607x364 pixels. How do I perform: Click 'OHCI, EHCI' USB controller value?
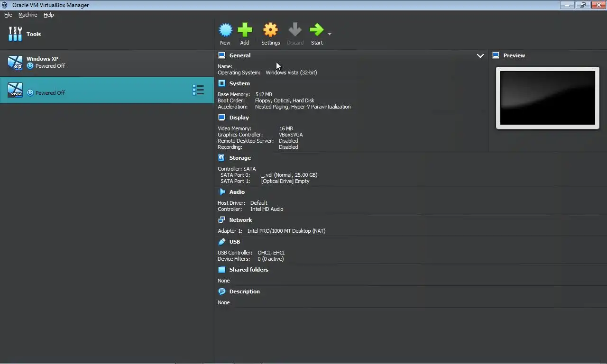pos(271,253)
